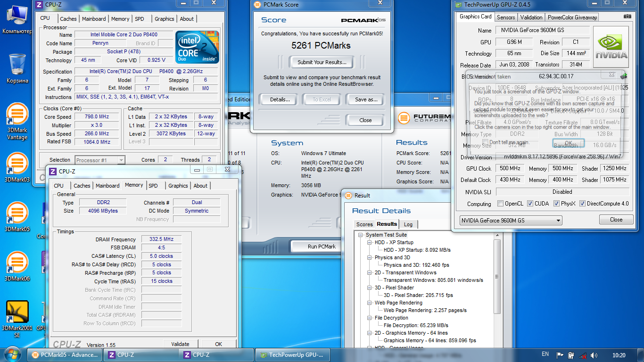The height and width of the screenshot is (362, 644).
Task: Click the BIOS upload icon in GPU-Z
Action: (624, 76)
